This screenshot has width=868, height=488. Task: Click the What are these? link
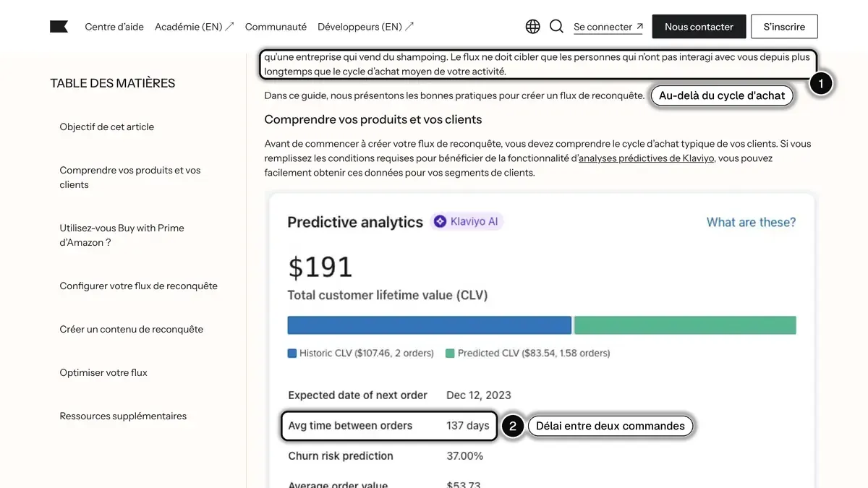[751, 222]
